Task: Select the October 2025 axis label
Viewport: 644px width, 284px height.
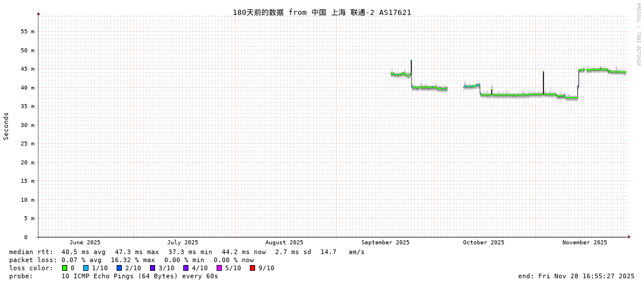Action: [483, 243]
